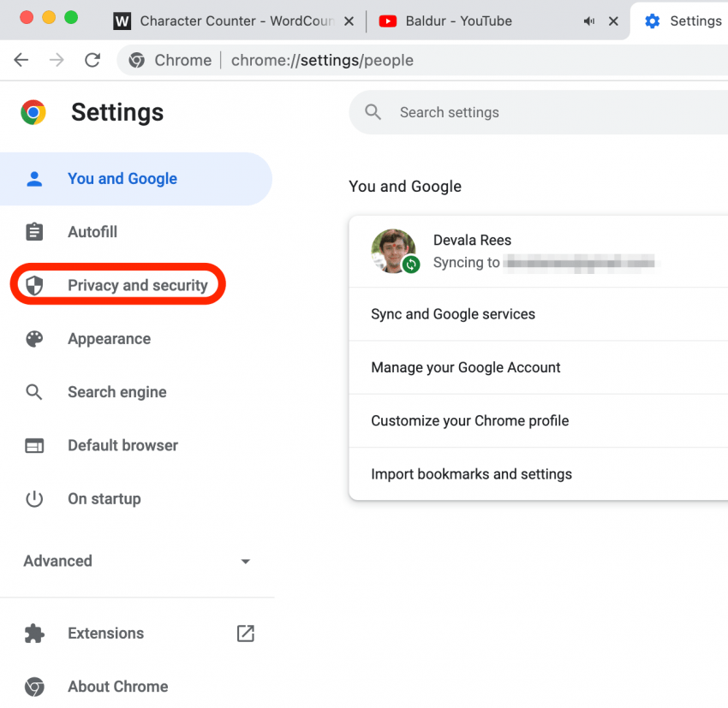Go to Appearance settings

[x=134, y=339]
